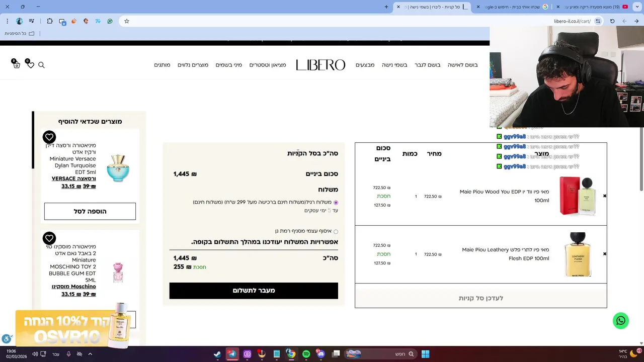Click the LIBERO logo
Image resolution: width=644 pixels, height=362 pixels.
320,65
